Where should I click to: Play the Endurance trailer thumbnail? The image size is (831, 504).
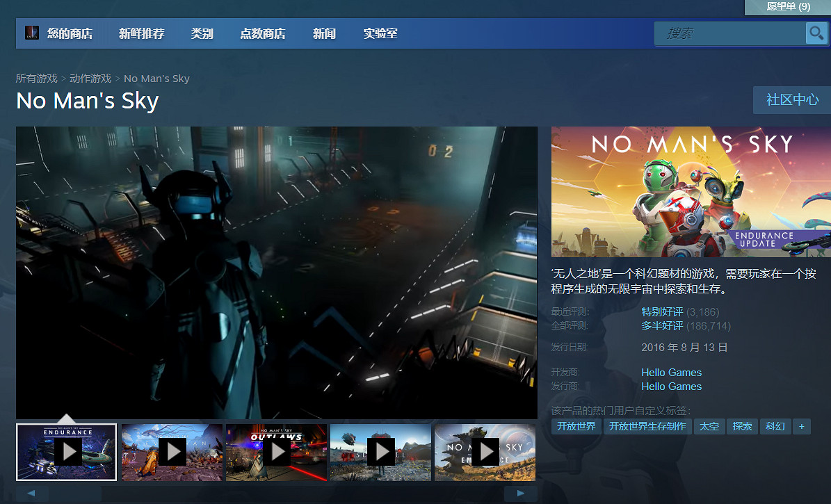click(67, 452)
